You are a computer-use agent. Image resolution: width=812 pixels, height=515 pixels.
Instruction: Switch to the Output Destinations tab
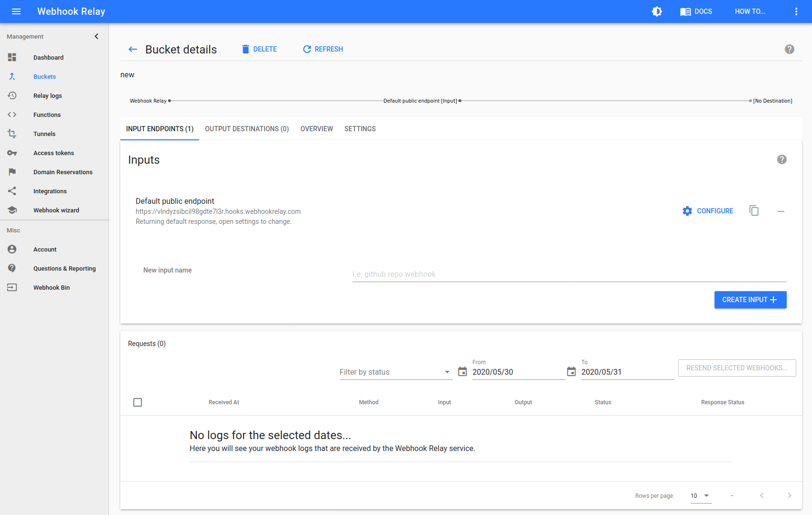[246, 129]
